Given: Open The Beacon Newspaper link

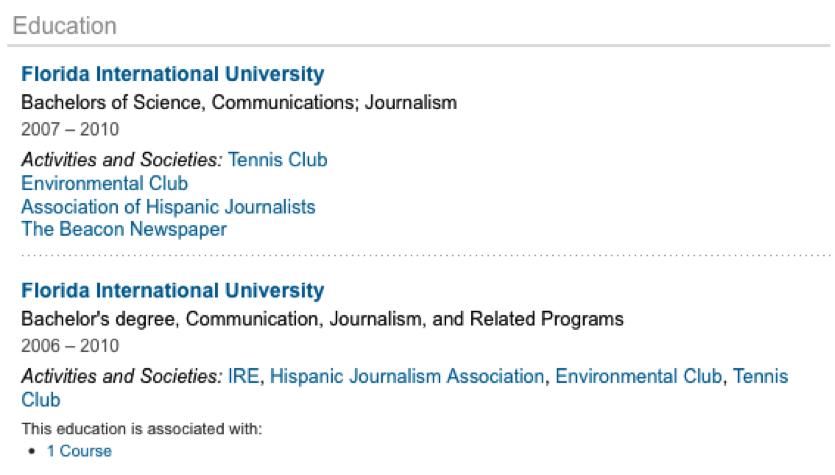Looking at the screenshot, I should (124, 230).
